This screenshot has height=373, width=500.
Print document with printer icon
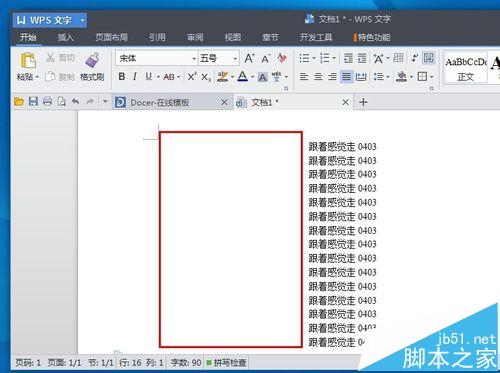(47, 102)
